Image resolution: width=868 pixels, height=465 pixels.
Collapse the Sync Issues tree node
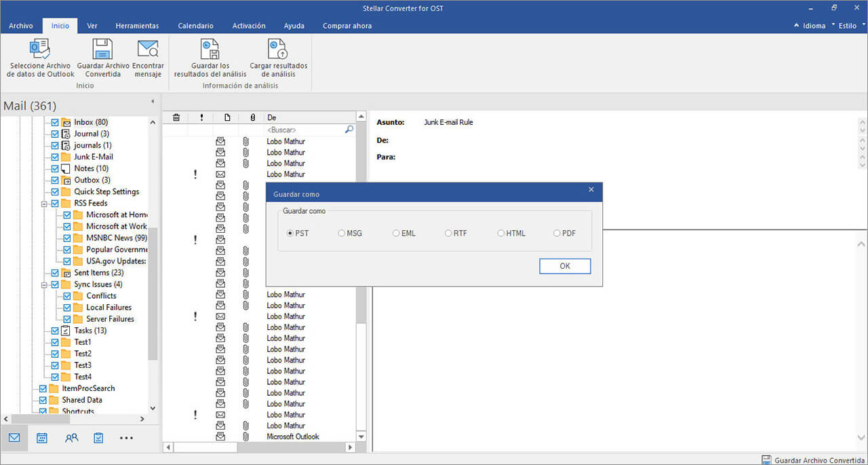coord(45,284)
